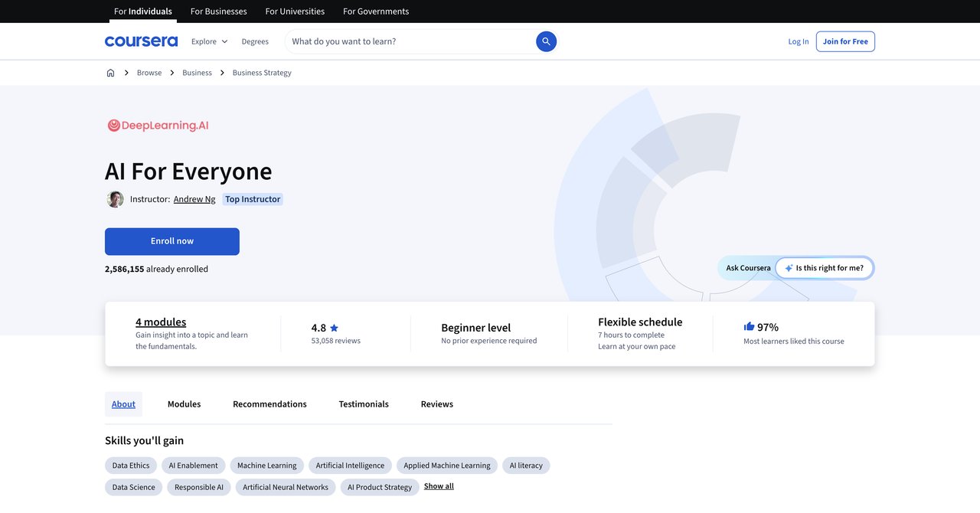Click Log In
980x513 pixels.
799,41
